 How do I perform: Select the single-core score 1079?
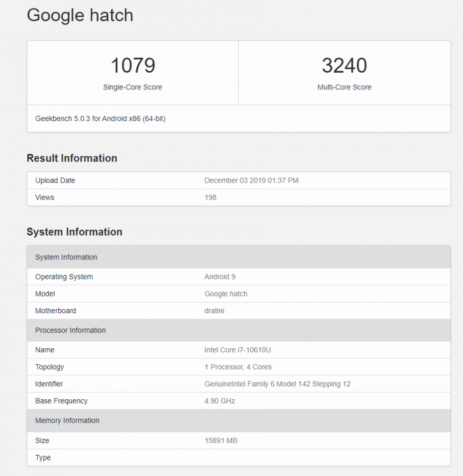[x=132, y=66]
